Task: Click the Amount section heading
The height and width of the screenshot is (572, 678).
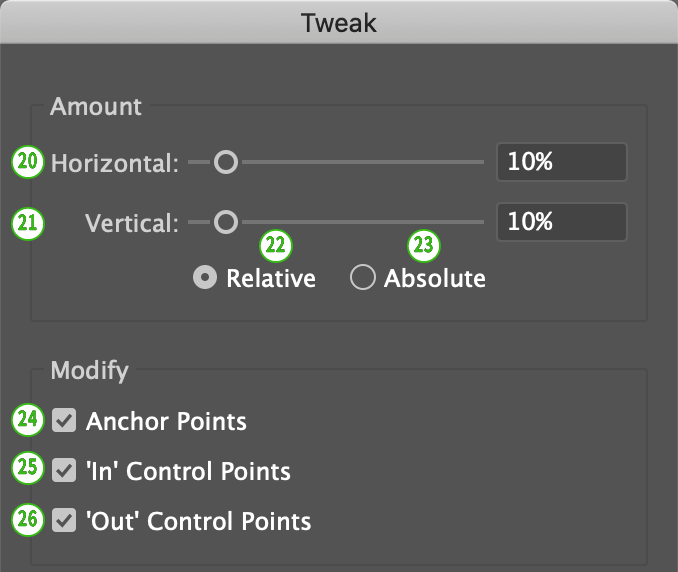Action: pos(96,106)
